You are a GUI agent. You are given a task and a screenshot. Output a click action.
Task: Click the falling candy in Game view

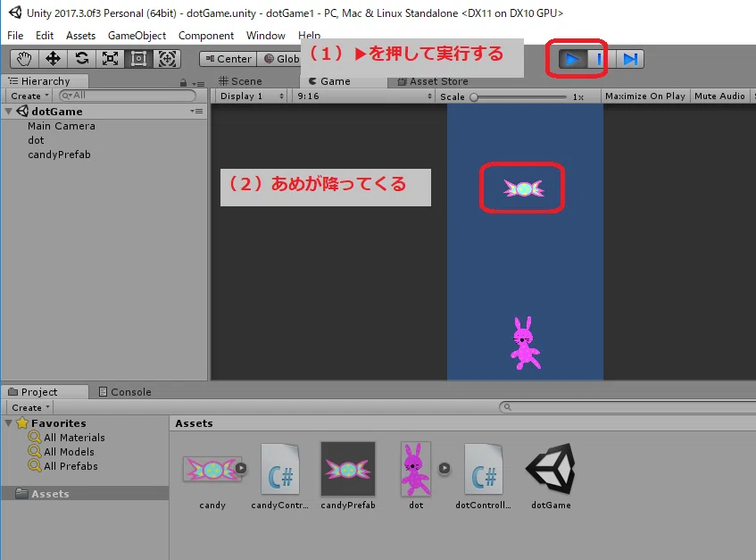pos(524,188)
